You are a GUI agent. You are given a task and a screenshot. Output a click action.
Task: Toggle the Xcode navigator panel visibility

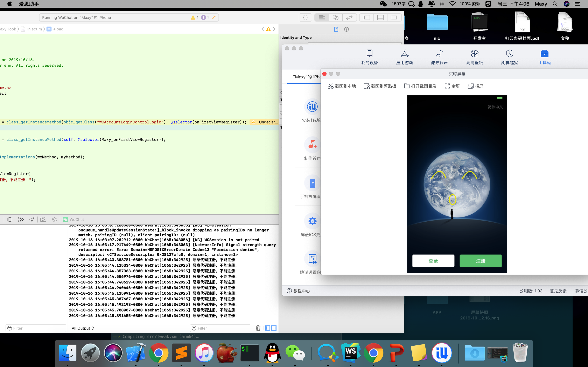coord(367,17)
